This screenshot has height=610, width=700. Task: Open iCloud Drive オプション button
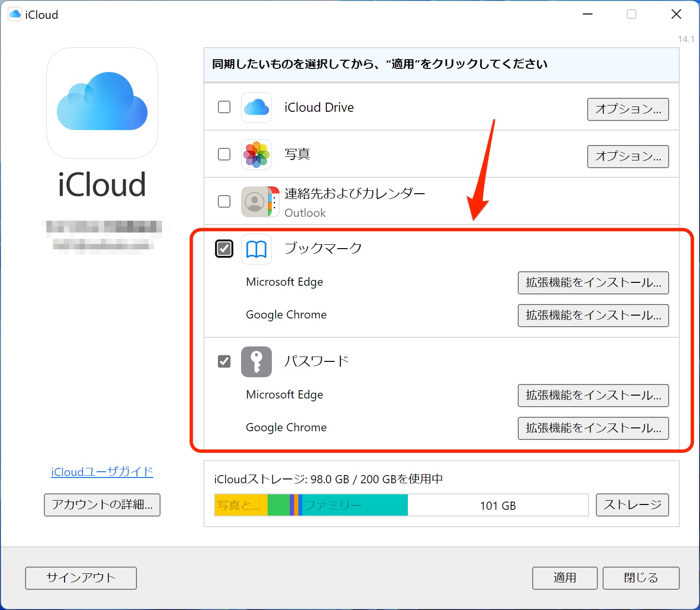tap(628, 109)
